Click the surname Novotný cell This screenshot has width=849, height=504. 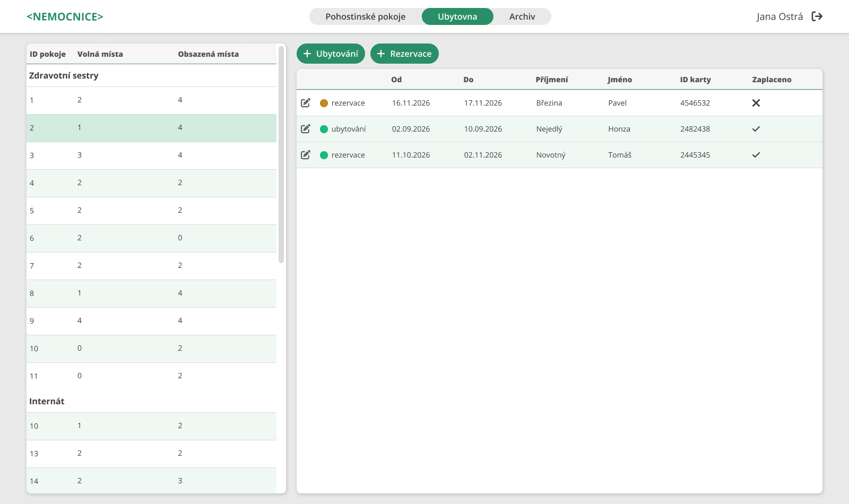pos(551,155)
